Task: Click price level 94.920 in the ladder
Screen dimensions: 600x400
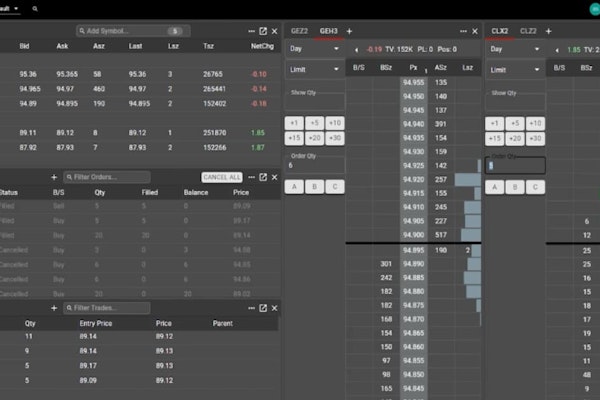Action: (x=413, y=179)
